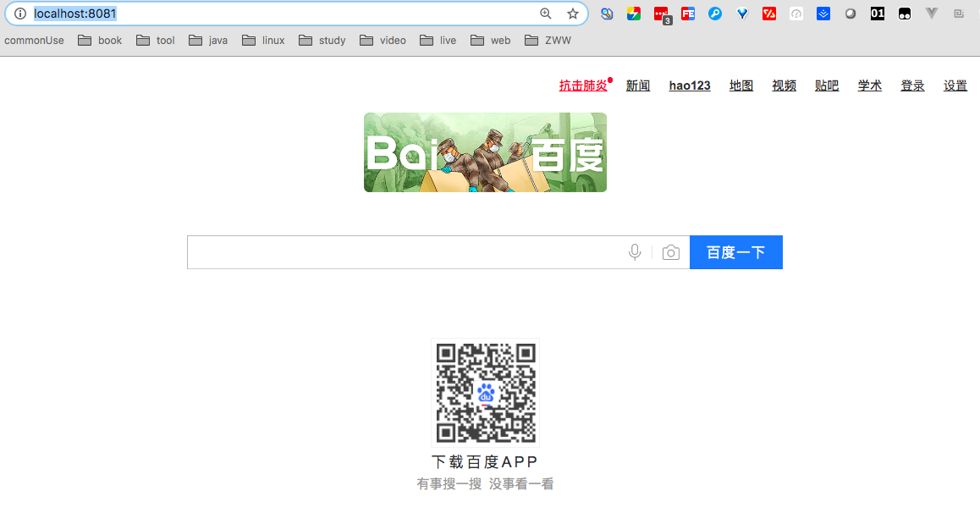The height and width of the screenshot is (513, 980).
Task: Open the gray sphere extension icon
Action: [850, 14]
